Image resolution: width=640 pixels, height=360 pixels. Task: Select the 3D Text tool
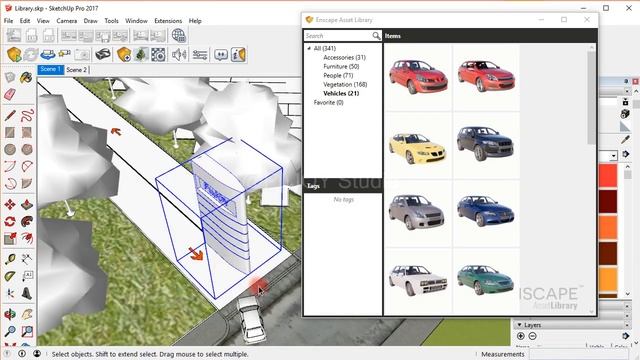tap(27, 293)
